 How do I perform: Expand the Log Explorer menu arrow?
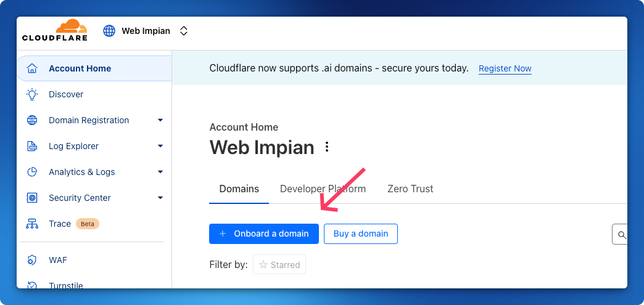click(x=160, y=146)
